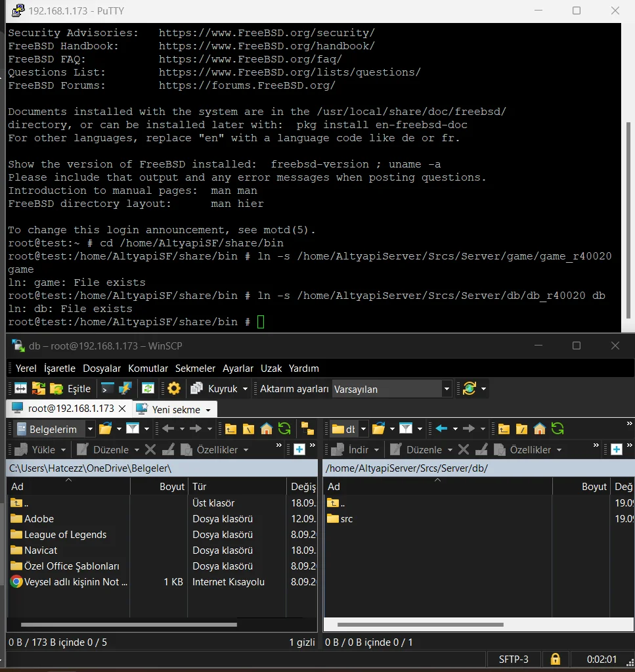Open the Sekmeler menu
The image size is (635, 672).
coord(195,368)
